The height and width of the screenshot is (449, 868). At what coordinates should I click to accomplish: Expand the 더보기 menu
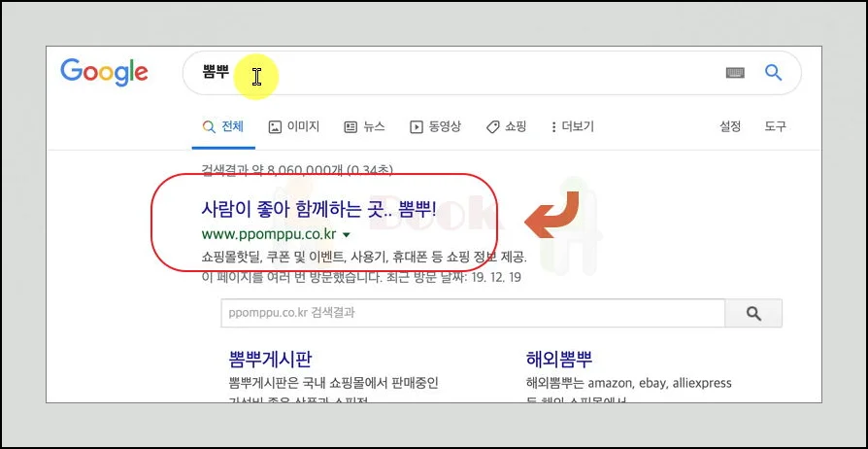click(573, 127)
